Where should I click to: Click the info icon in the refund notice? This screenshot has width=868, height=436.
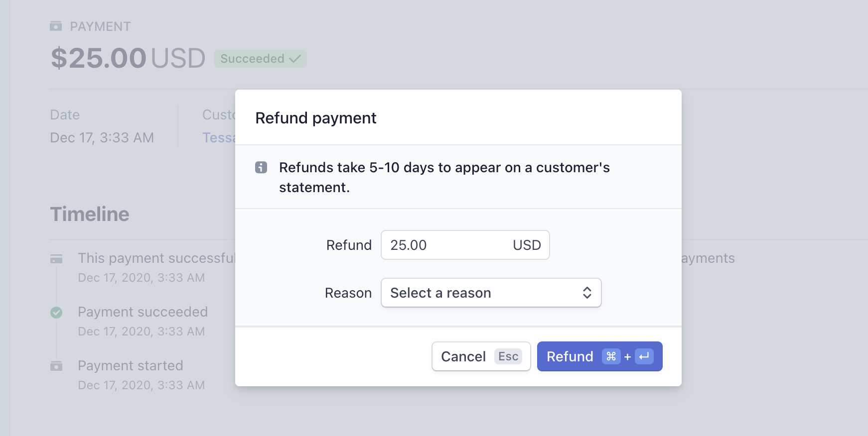tap(261, 168)
